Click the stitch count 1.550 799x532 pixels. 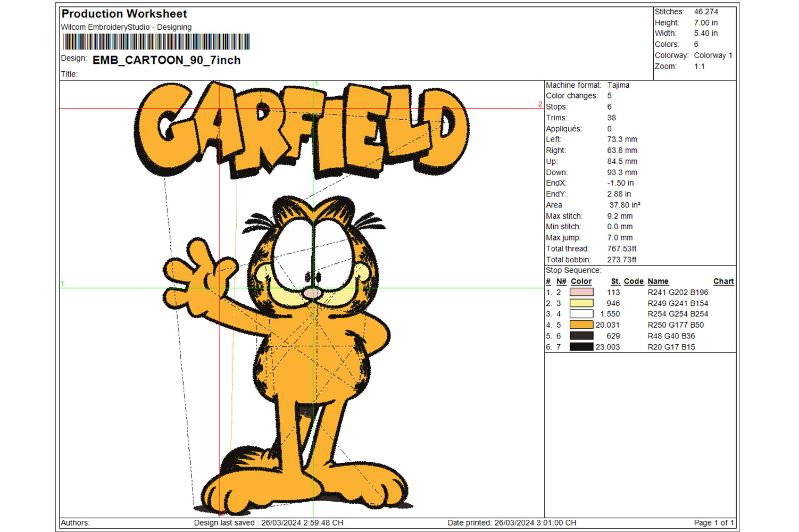click(610, 314)
